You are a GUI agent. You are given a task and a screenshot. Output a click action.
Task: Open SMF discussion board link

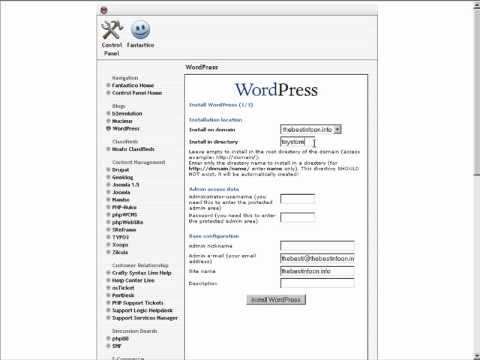click(117, 346)
